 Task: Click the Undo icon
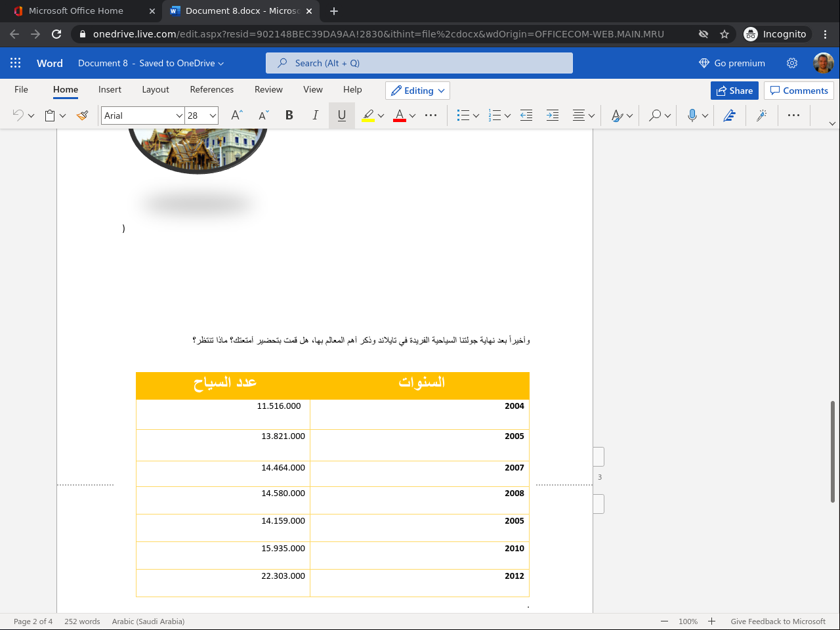tap(18, 115)
